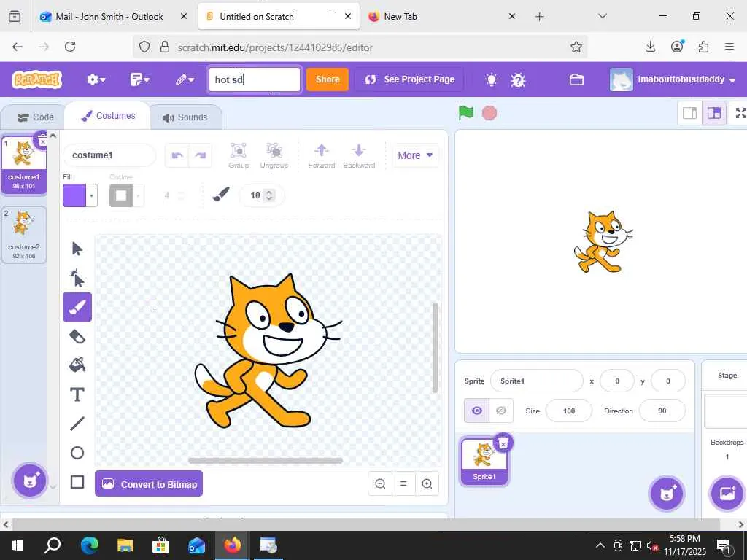
Task: Open a new browser tab plus
Action: (x=539, y=17)
